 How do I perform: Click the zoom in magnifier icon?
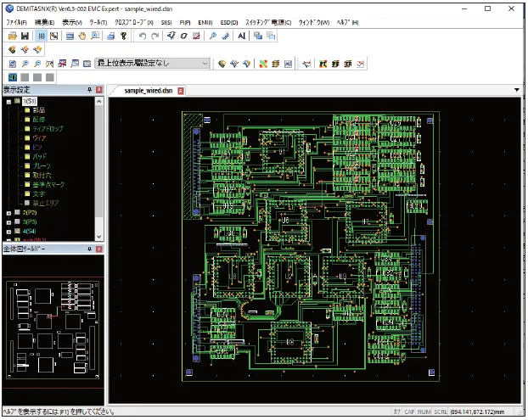pos(25,64)
